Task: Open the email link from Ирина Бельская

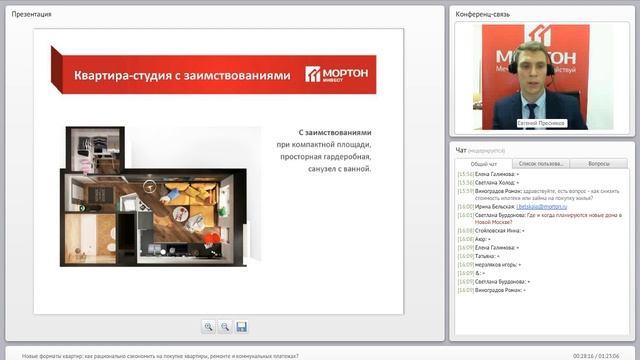Action: pyautogui.click(x=541, y=207)
